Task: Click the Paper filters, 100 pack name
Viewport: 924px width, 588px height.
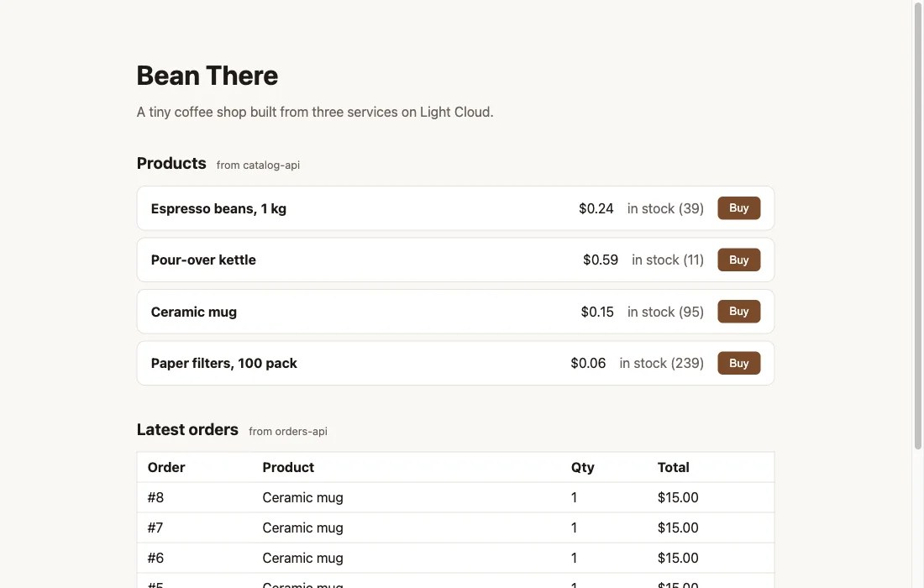Action: (224, 363)
